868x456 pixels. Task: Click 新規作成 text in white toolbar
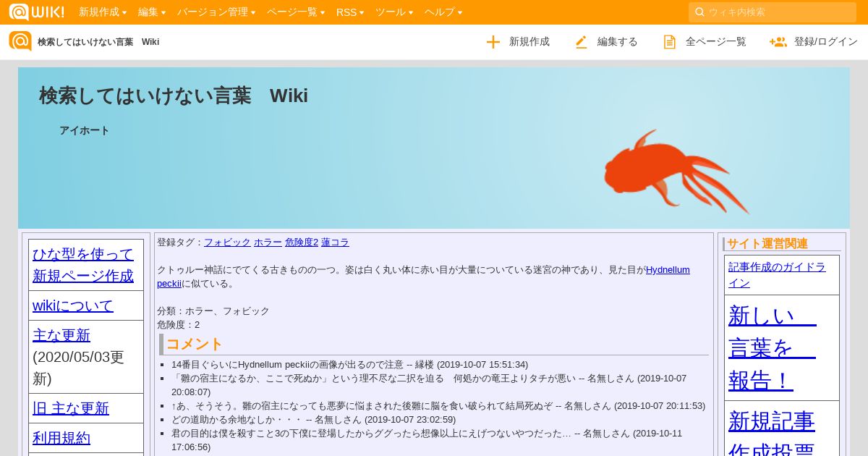(x=529, y=42)
